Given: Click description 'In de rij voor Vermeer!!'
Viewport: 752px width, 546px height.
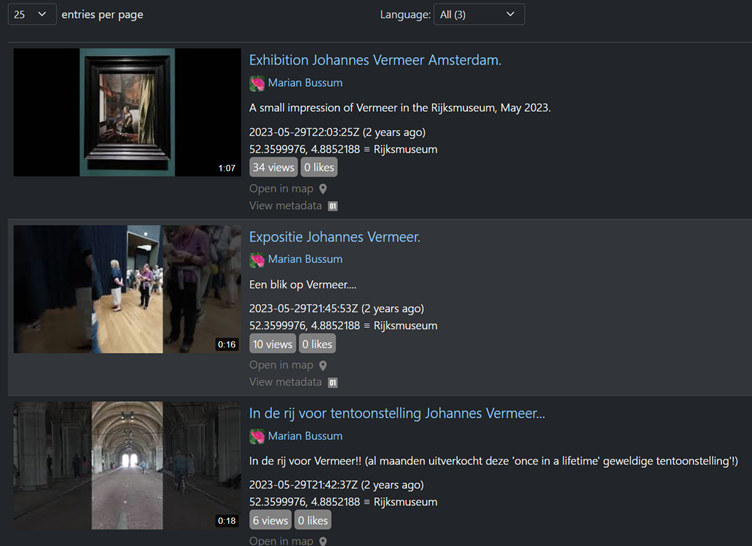Looking at the screenshot, I should pos(494,461).
